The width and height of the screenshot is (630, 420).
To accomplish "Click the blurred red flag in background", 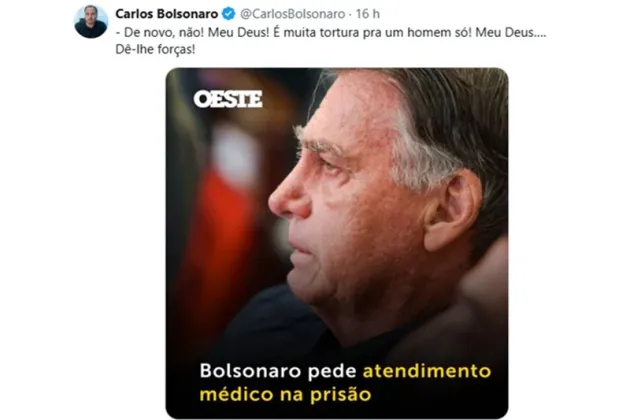I will click(x=221, y=225).
